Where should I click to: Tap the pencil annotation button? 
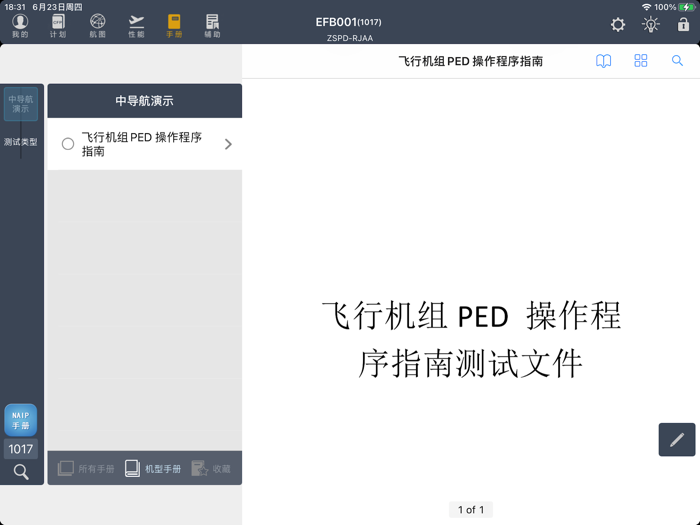click(x=677, y=440)
